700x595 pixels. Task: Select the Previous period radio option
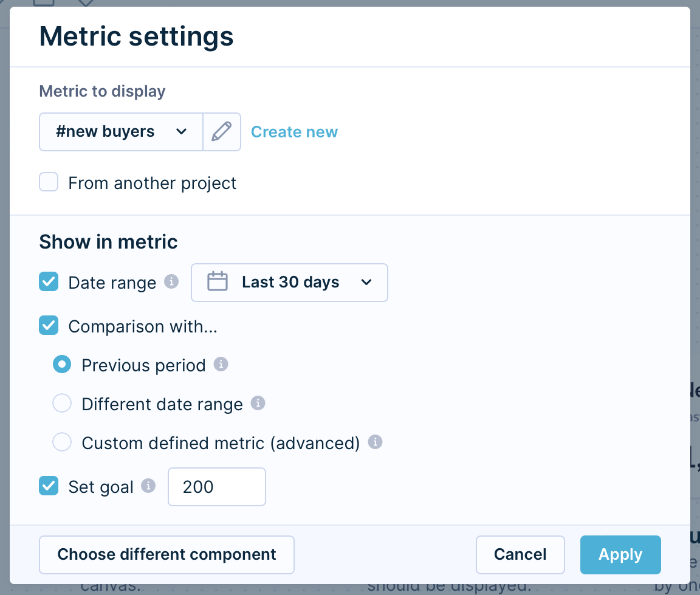tap(62, 365)
